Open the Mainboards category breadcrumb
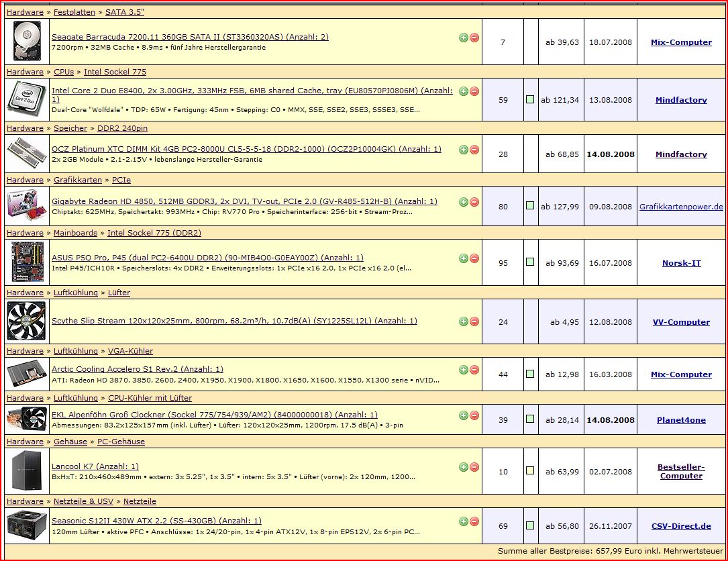The image size is (728, 561). [x=75, y=233]
